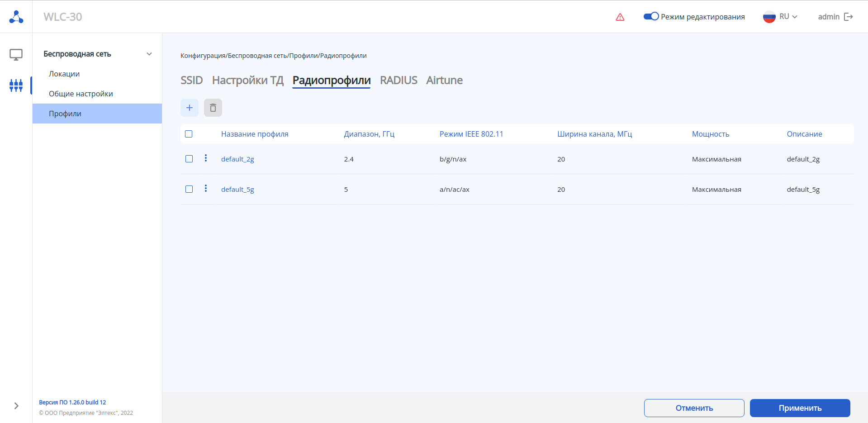
Task: Toggle the edit mode switch
Action: pyautogui.click(x=651, y=16)
